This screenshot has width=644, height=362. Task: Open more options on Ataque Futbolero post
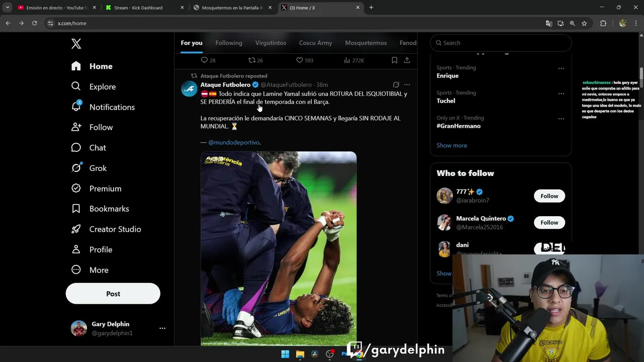click(x=407, y=84)
